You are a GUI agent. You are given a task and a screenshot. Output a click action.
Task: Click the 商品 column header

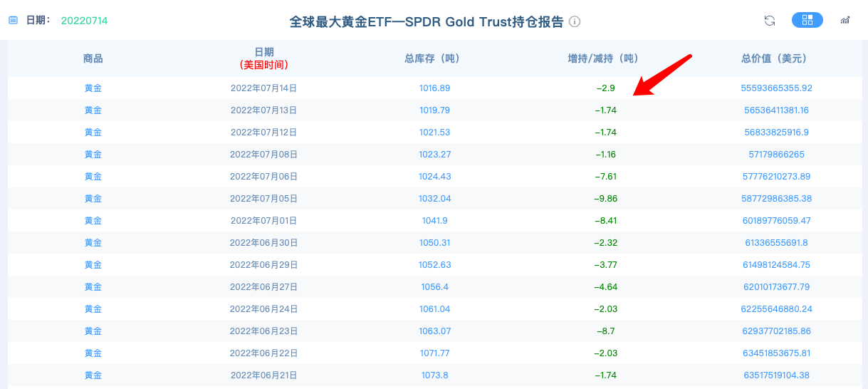pos(93,58)
